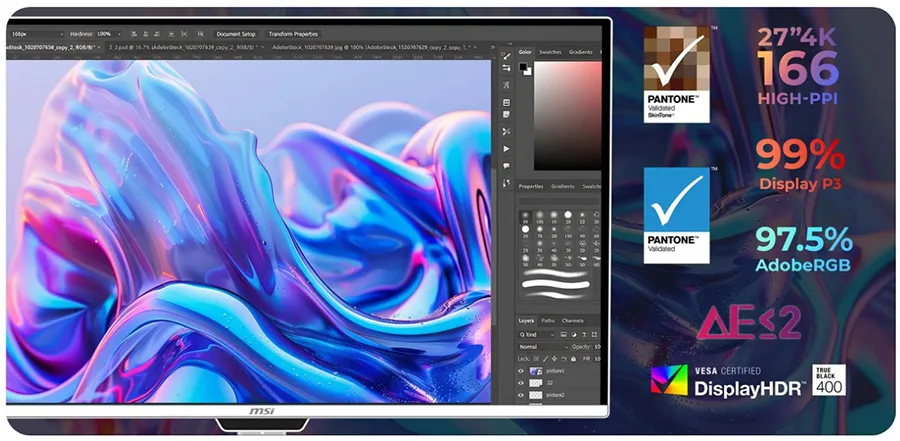
Task: Click the picture2 layer thumbnail
Action: (536, 395)
